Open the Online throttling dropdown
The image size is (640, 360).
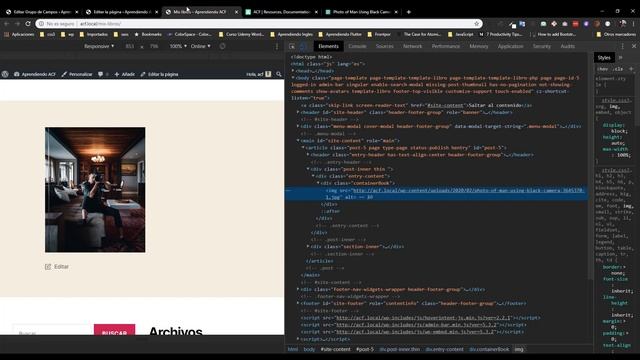pyautogui.click(x=201, y=46)
